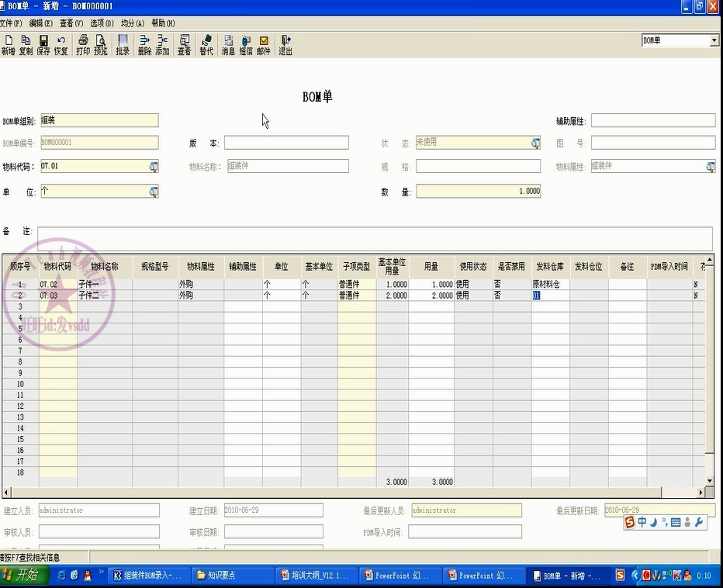Open the 帮助(H) menu
The height and width of the screenshot is (588, 723).
pyautogui.click(x=163, y=23)
